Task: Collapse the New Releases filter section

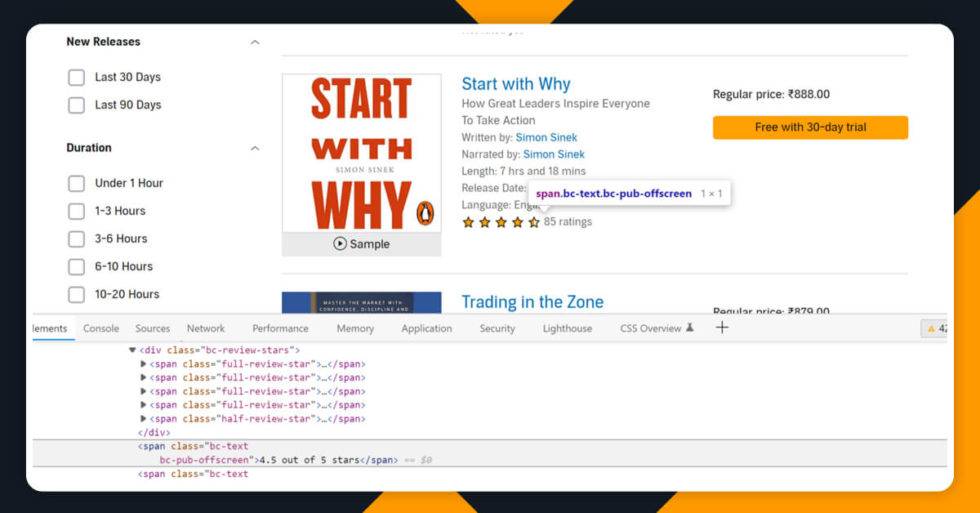Action: click(254, 42)
